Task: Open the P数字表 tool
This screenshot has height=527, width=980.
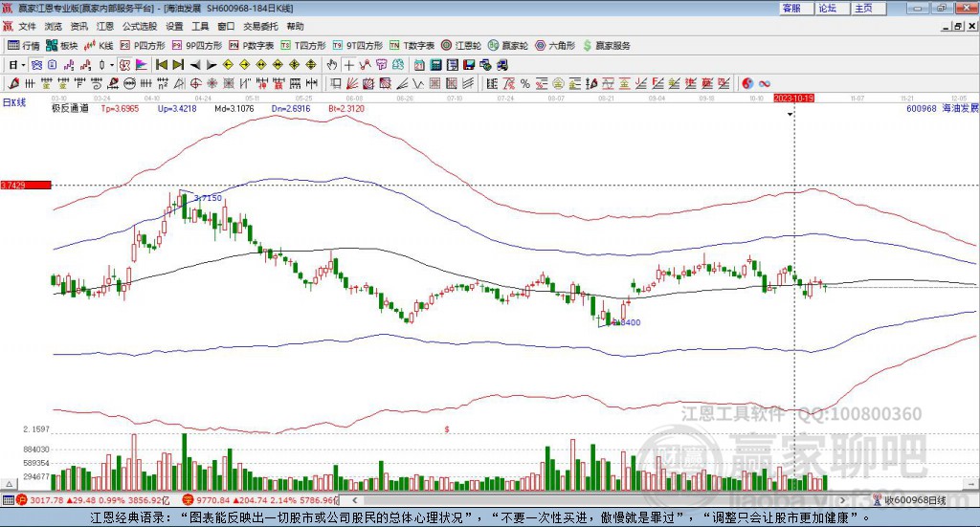Action: pyautogui.click(x=252, y=45)
